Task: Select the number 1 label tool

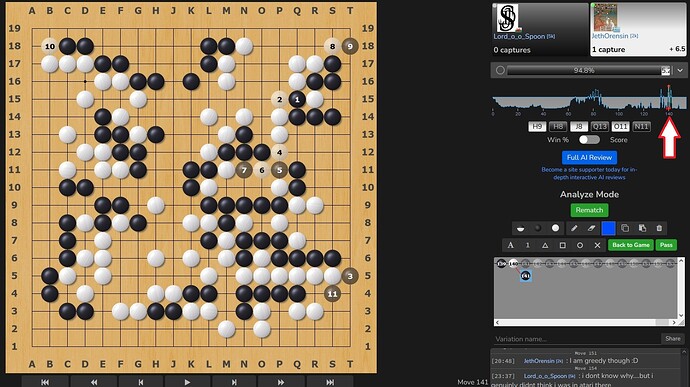Action: tap(528, 245)
